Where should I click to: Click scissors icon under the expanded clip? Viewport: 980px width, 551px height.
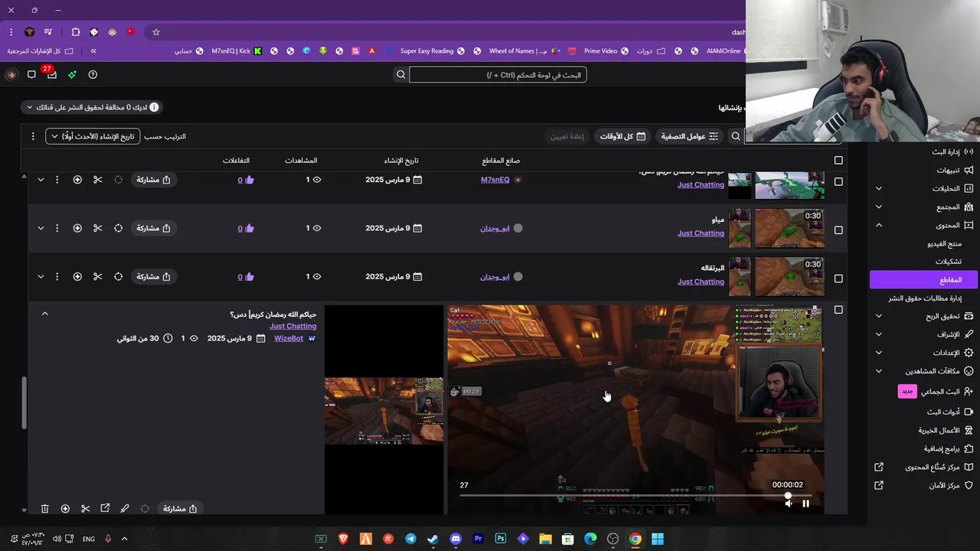pos(85,508)
